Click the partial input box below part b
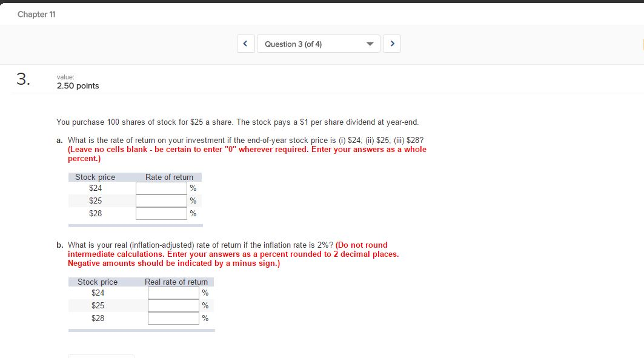The image size is (644, 358). [102, 356]
